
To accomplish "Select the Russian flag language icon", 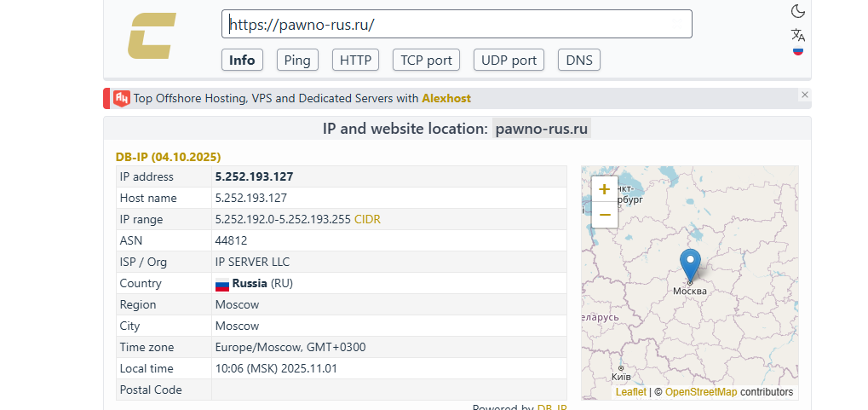I will click(798, 51).
